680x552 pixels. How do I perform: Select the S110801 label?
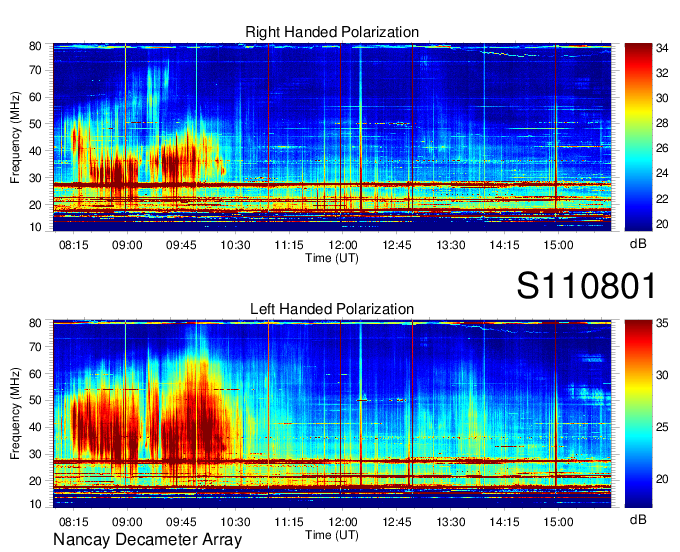pos(587,285)
